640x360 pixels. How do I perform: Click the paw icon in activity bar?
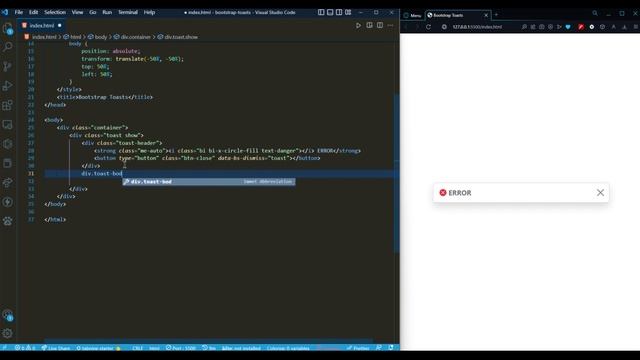pos(7,221)
